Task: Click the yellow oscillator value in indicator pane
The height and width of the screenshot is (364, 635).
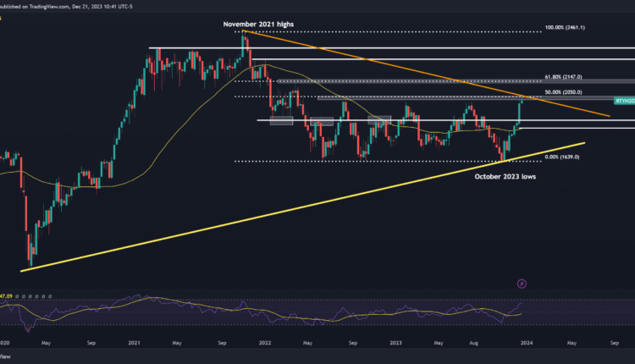Action: pos(7,297)
